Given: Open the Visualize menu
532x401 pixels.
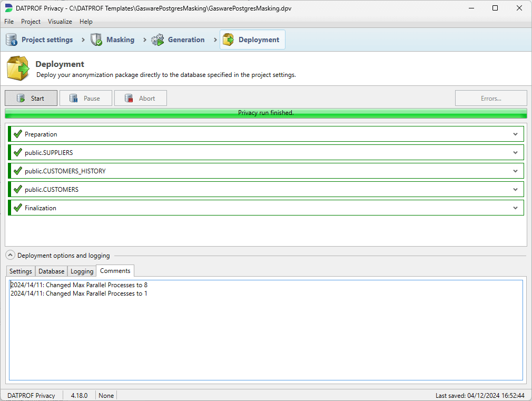Looking at the screenshot, I should click(x=60, y=22).
